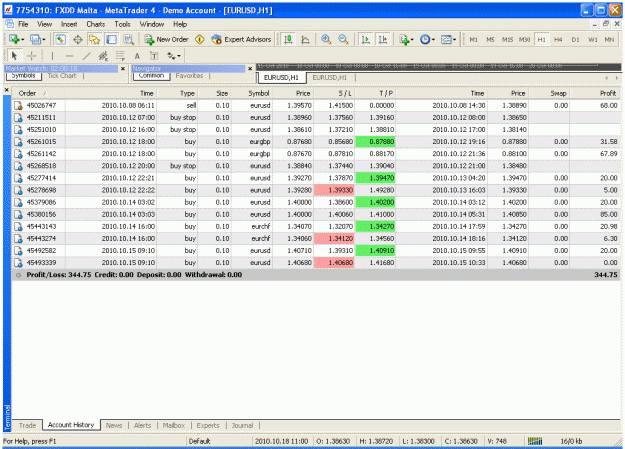Select the Crosshair tool
625x449 pixels.
pyautogui.click(x=31, y=56)
